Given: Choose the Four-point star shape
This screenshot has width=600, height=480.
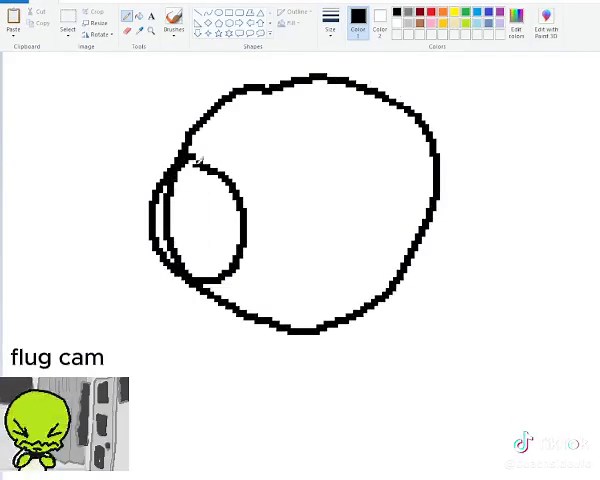Looking at the screenshot, I should 208,33.
